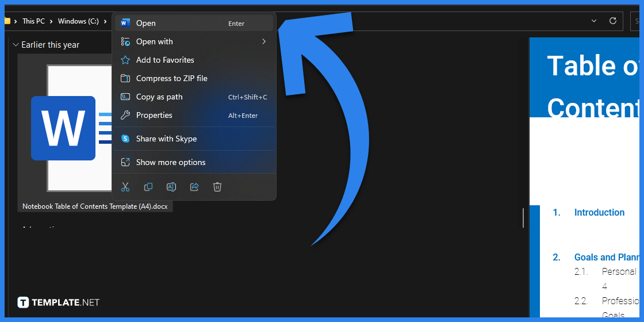Select Copy as path option
The image size is (644, 322).
[x=159, y=97]
